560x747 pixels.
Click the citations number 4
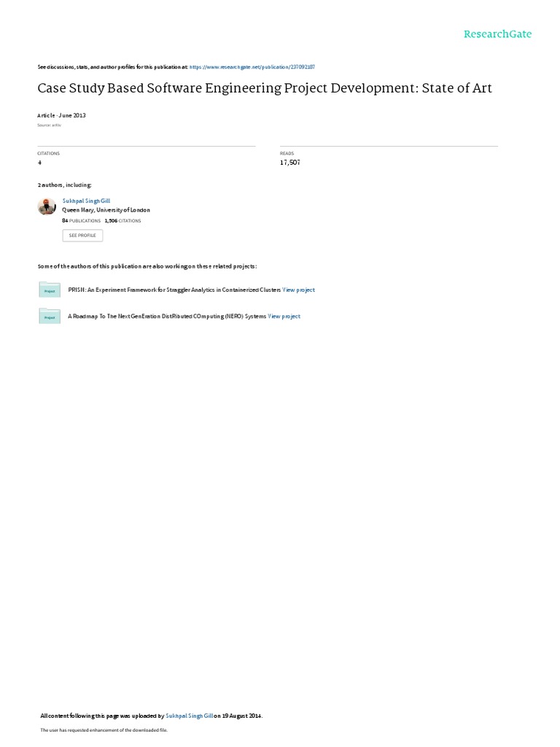39,163
